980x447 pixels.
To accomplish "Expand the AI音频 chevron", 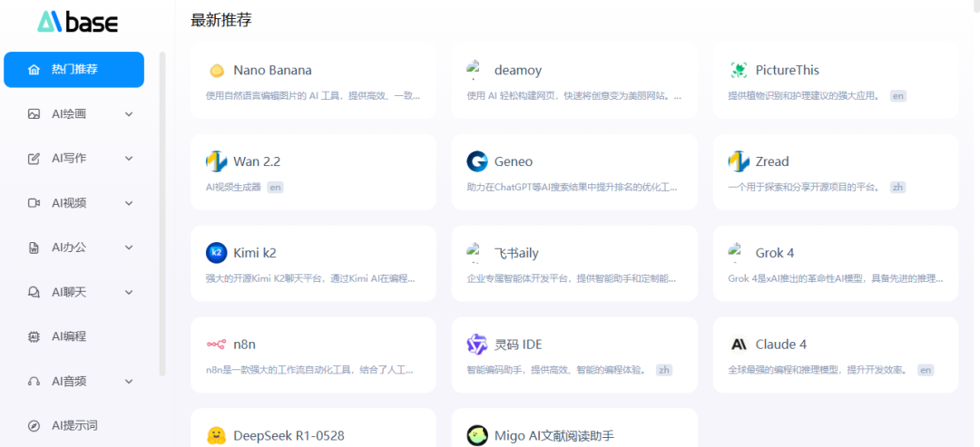I will click(x=129, y=382).
